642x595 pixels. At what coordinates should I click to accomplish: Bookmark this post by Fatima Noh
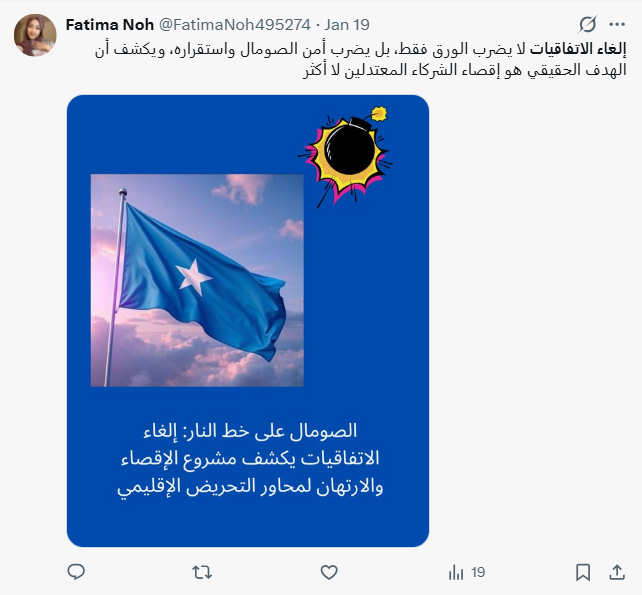pyautogui.click(x=583, y=572)
